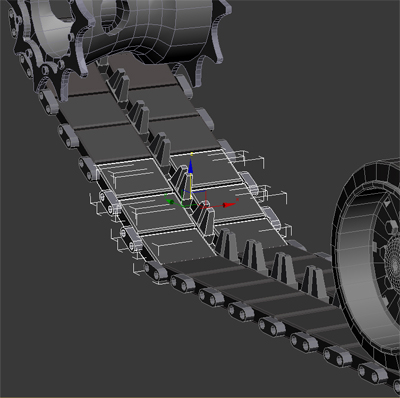Click the yellow 'z' label above blue arrow
The width and height of the screenshot is (400, 398).
pos(192,154)
